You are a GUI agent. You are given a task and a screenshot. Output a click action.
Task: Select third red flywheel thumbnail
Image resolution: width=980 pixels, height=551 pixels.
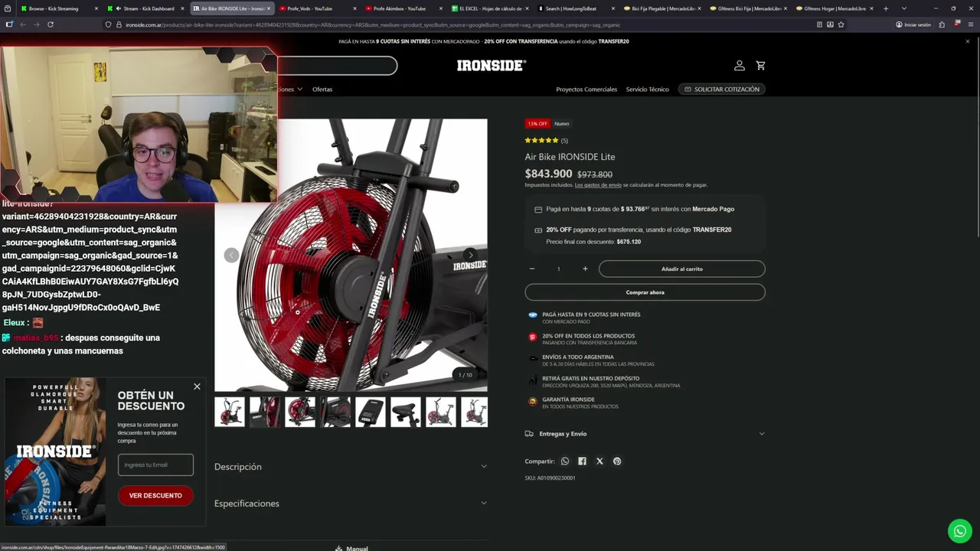point(300,412)
